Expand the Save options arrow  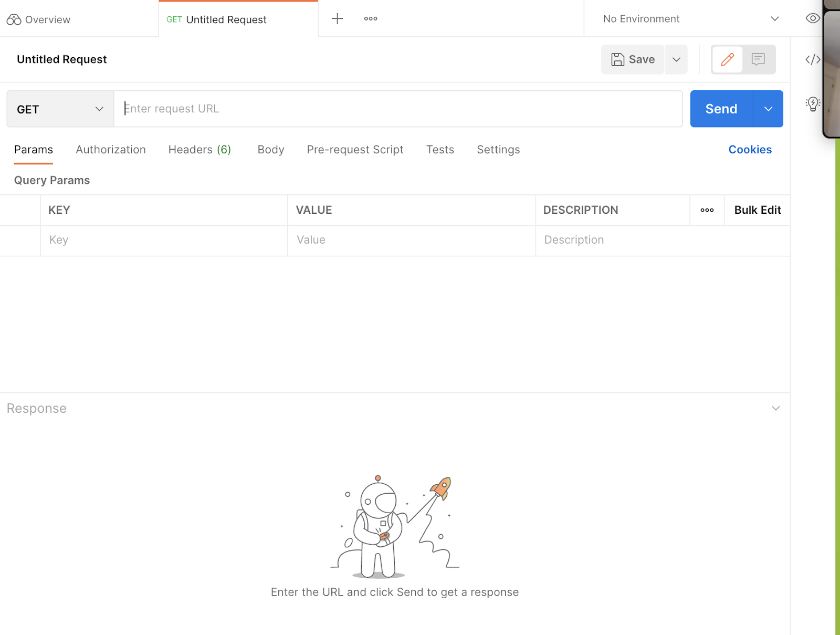click(x=676, y=59)
